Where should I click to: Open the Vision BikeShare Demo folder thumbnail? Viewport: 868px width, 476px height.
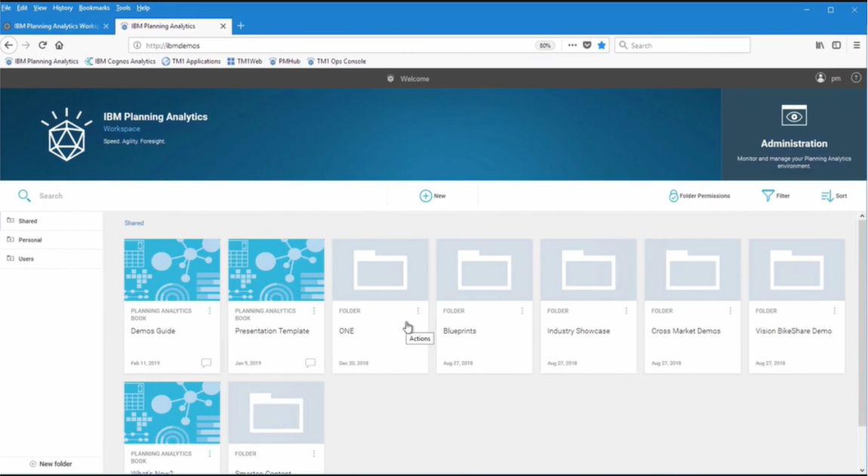[x=796, y=270]
